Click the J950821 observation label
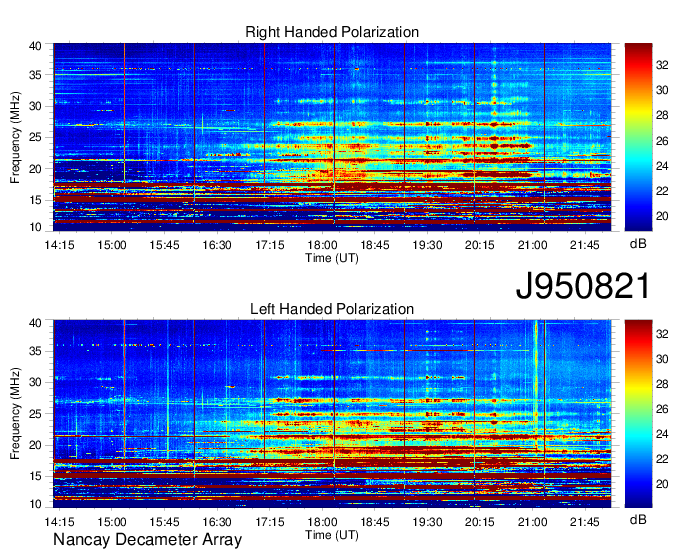 coord(583,286)
